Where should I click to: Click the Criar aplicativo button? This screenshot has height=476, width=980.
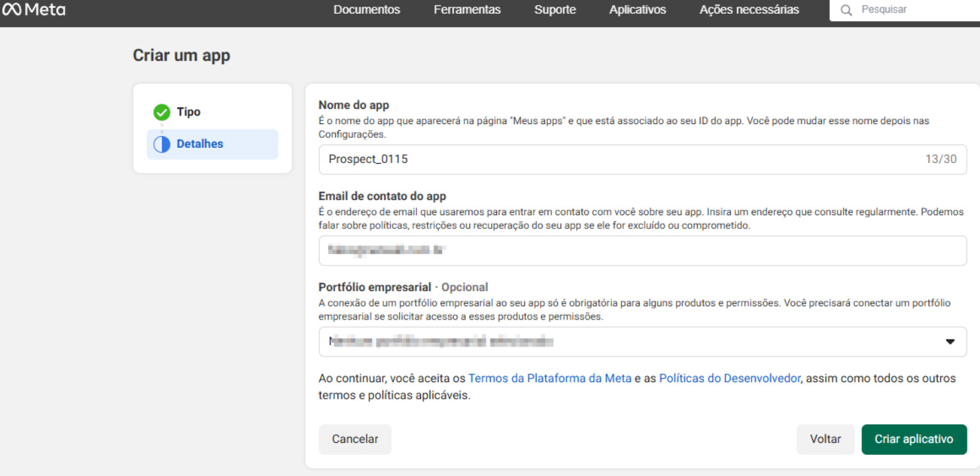click(x=913, y=439)
